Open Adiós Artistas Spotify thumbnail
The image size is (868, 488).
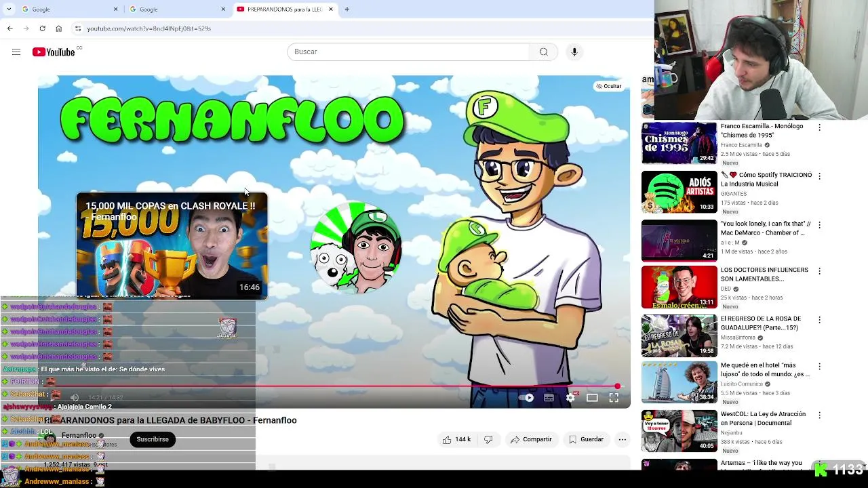click(679, 192)
